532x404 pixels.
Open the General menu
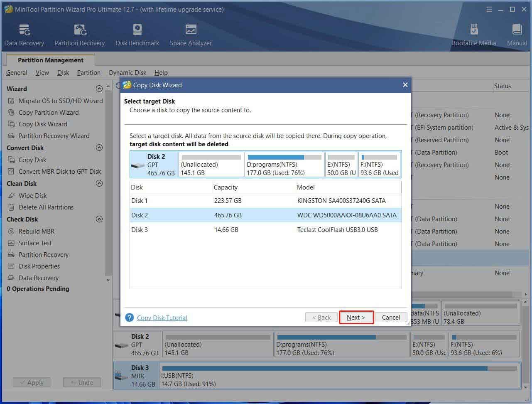pos(17,73)
